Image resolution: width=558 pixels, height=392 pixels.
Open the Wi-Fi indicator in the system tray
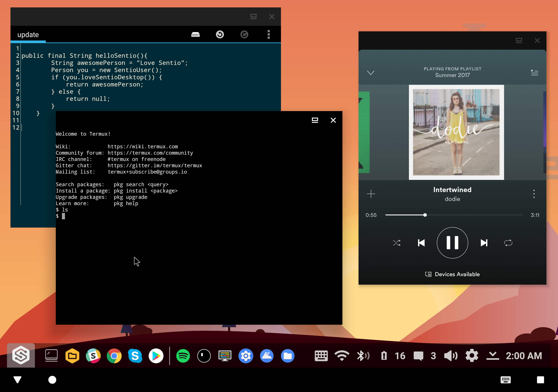pos(342,356)
